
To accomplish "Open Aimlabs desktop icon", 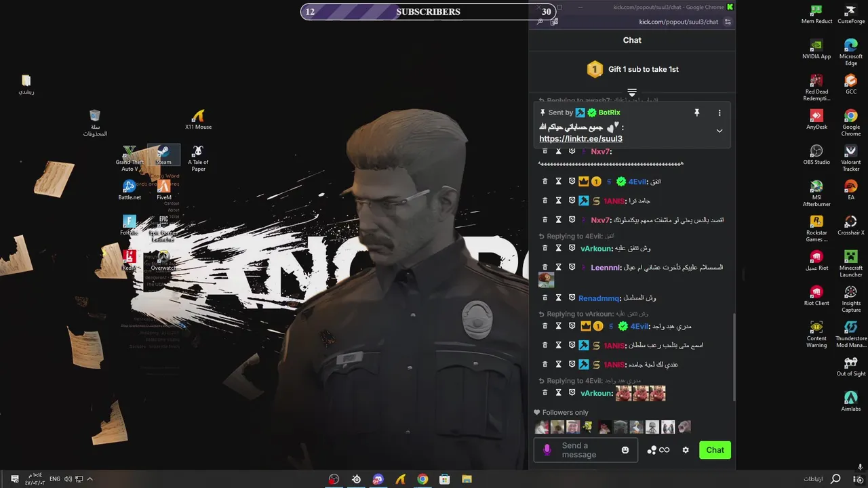I will [851, 402].
